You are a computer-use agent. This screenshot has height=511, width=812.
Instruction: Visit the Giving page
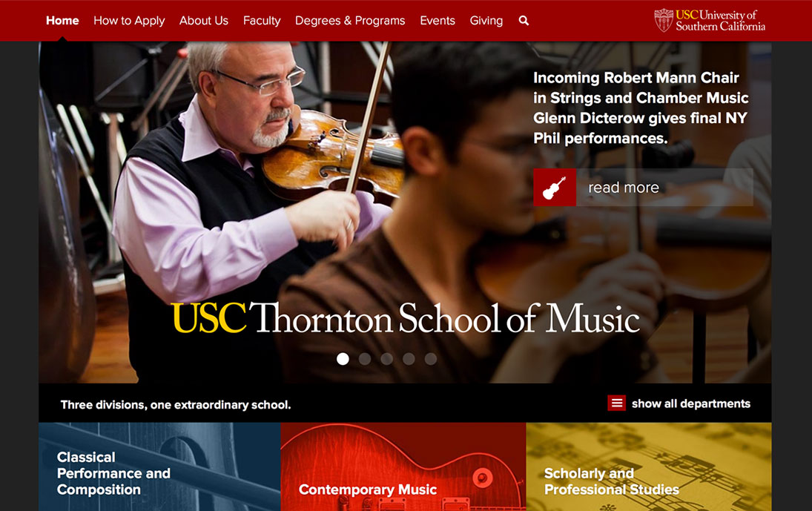point(486,21)
